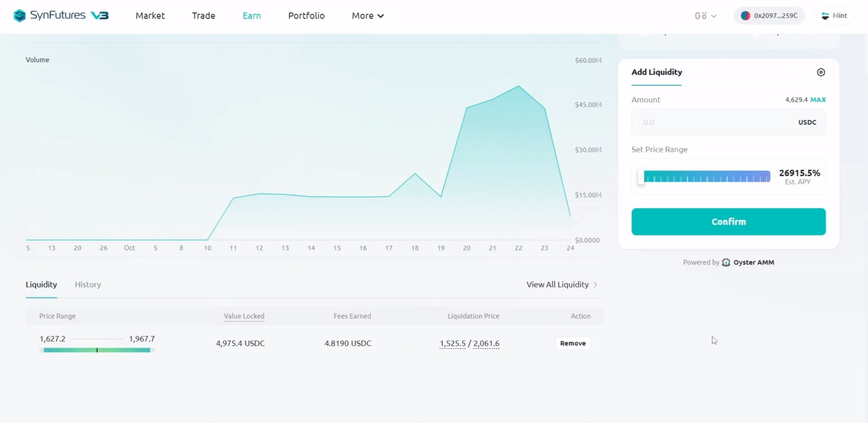
Task: Click the Oyster AMM logo icon
Action: click(x=726, y=263)
